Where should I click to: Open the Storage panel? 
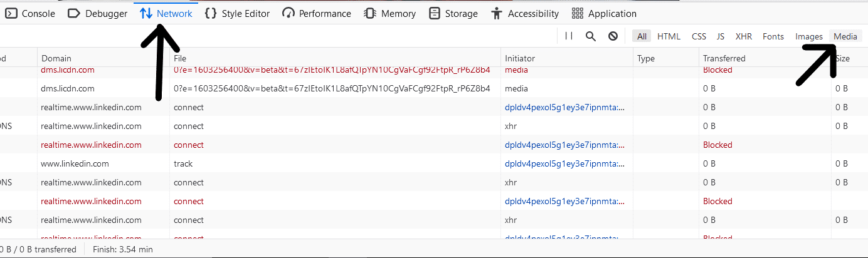coord(453,13)
